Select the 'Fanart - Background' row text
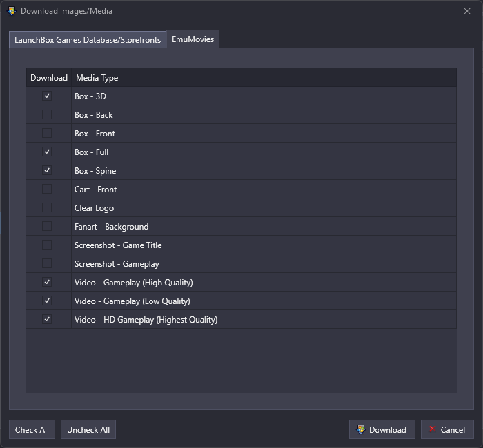Image resolution: width=483 pixels, height=448 pixels. coord(112,227)
